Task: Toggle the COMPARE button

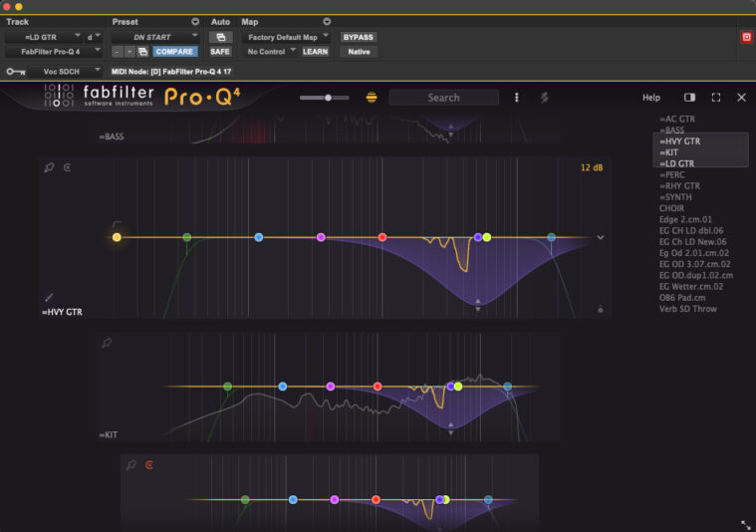Action: point(174,52)
